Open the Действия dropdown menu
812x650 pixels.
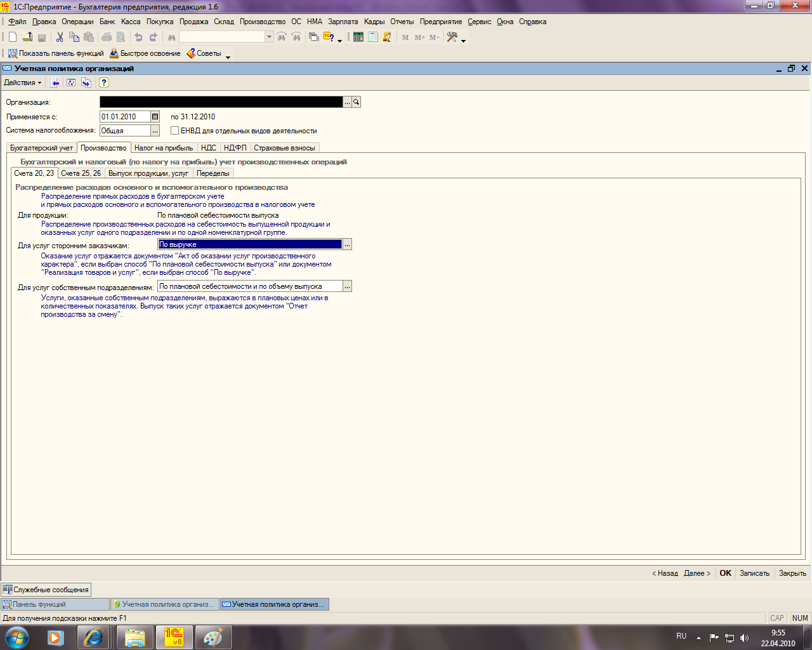click(23, 83)
